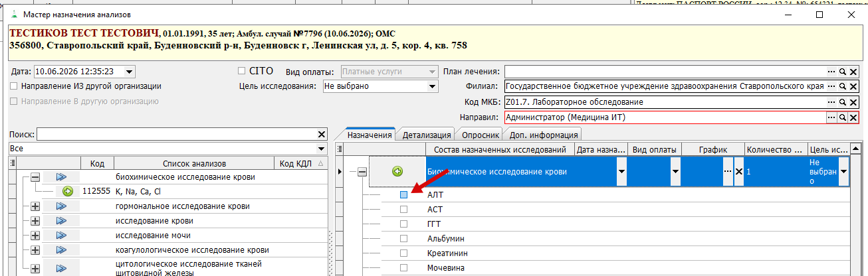Collapse assigned биохимическое исследование крови row
The image size is (868, 276).
362,172
